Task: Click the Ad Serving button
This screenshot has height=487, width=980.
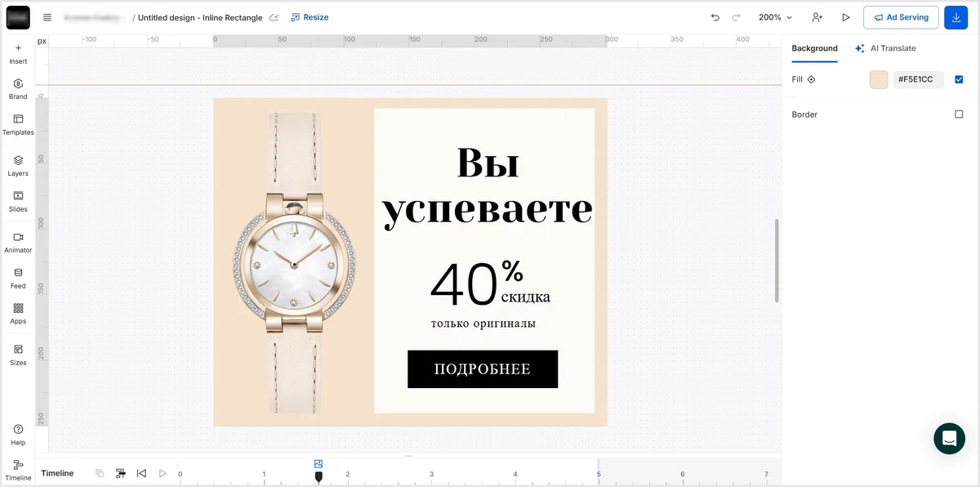Action: point(901,17)
